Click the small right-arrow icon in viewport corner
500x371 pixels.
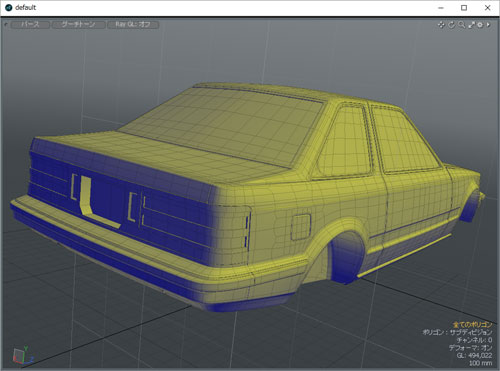(488, 25)
